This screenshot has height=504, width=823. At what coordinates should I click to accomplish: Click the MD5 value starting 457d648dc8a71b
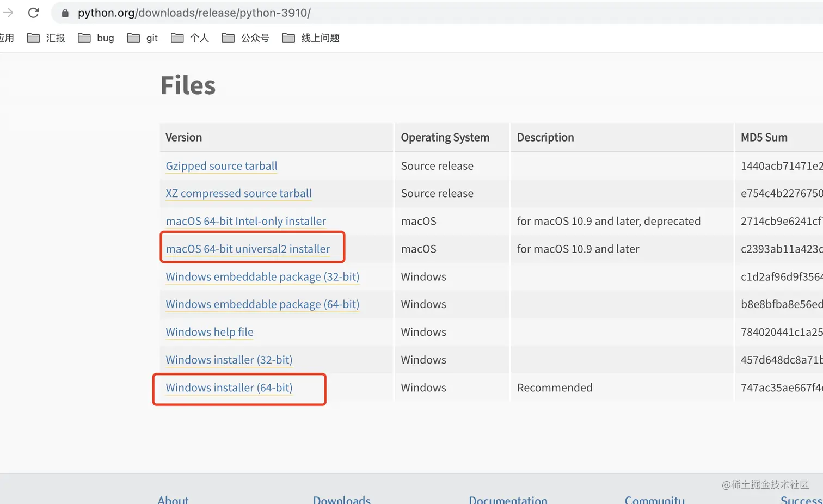click(x=782, y=360)
